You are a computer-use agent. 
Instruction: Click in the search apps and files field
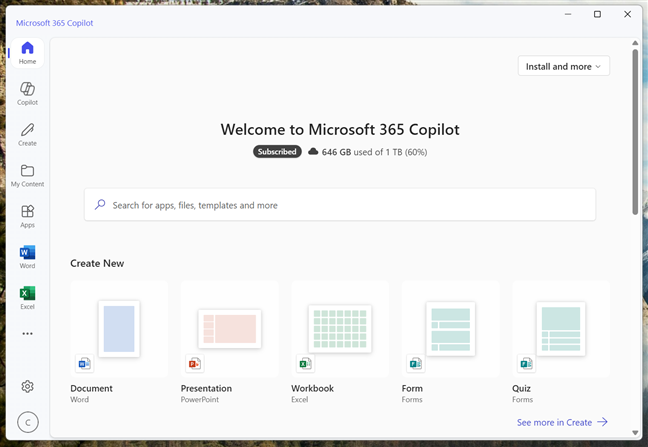point(340,205)
